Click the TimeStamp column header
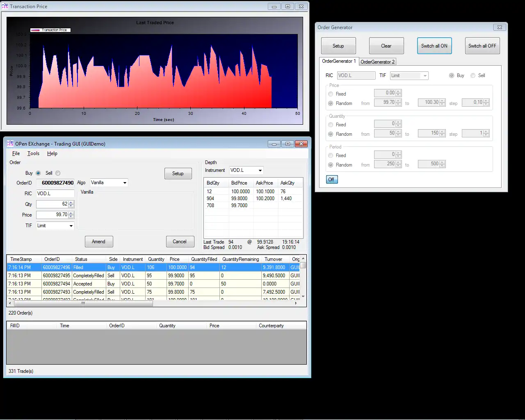This screenshot has width=525, height=420. pyautogui.click(x=24, y=259)
